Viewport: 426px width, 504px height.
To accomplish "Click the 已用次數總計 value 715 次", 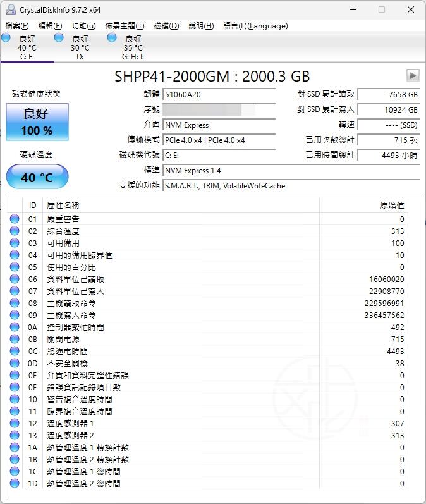I will (x=389, y=140).
